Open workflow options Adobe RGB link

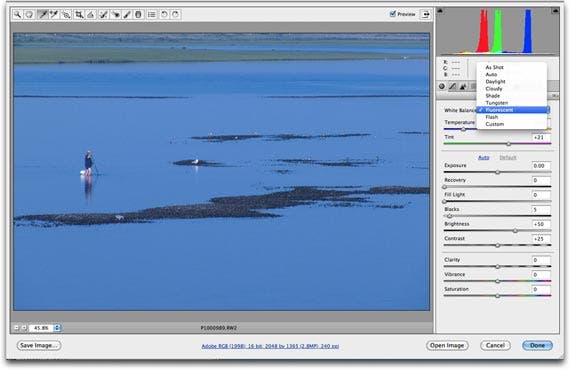(270, 346)
